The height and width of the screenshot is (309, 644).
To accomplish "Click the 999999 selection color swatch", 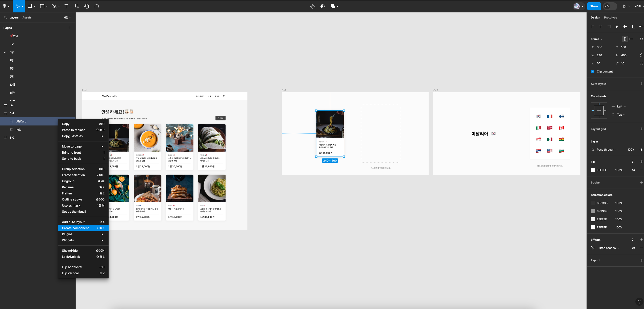I will point(593,211).
